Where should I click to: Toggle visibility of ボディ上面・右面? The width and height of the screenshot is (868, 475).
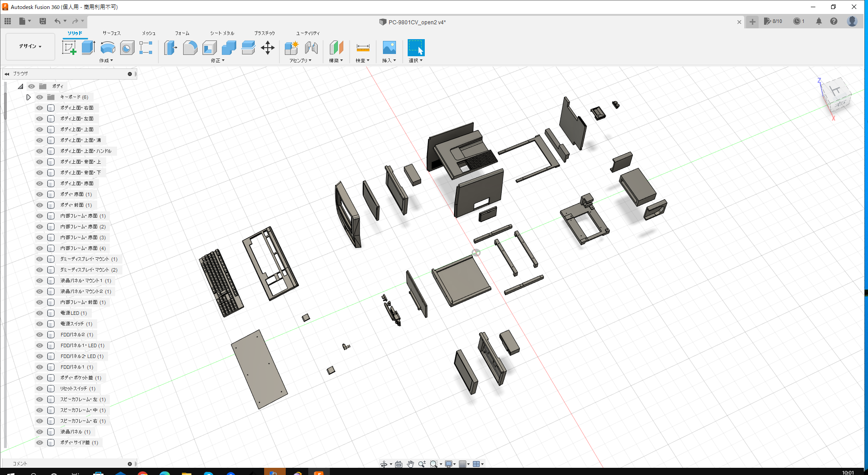pyautogui.click(x=40, y=108)
